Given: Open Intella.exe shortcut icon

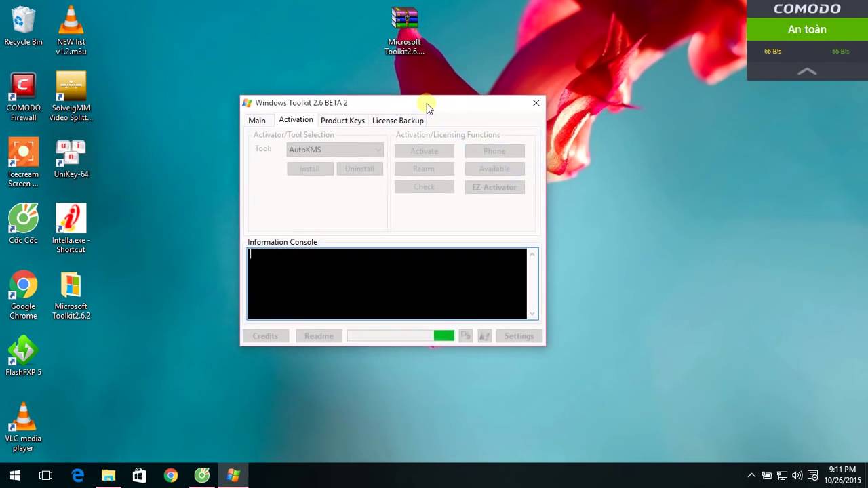Looking at the screenshot, I should (x=71, y=229).
